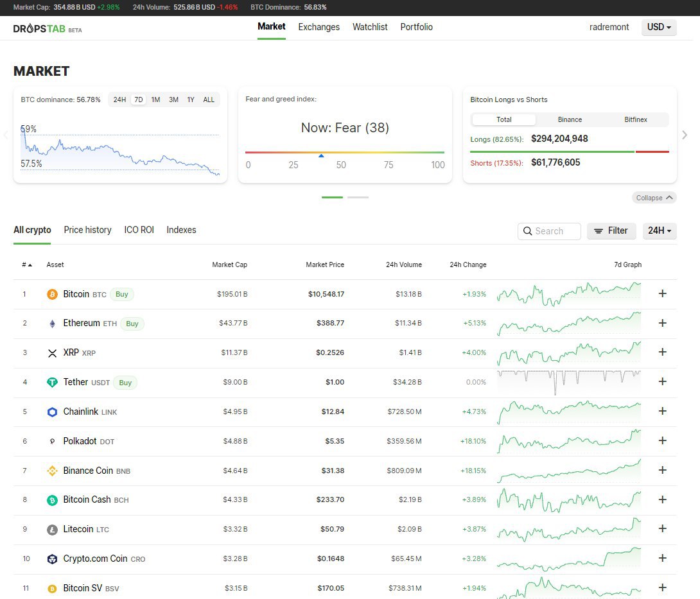Switch longs vs shorts to Total

click(x=504, y=119)
